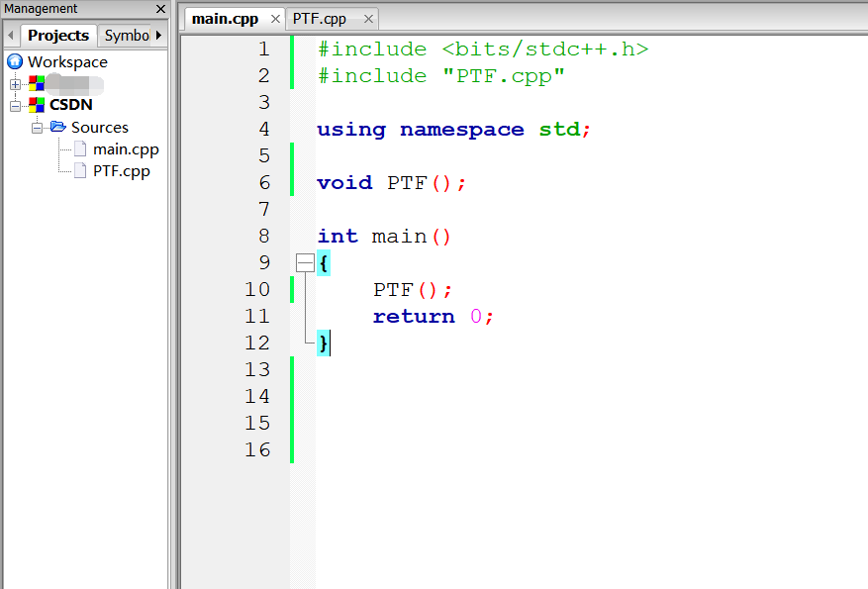Click the 'using namespace std;' line
The image size is (868, 589).
[x=454, y=130]
